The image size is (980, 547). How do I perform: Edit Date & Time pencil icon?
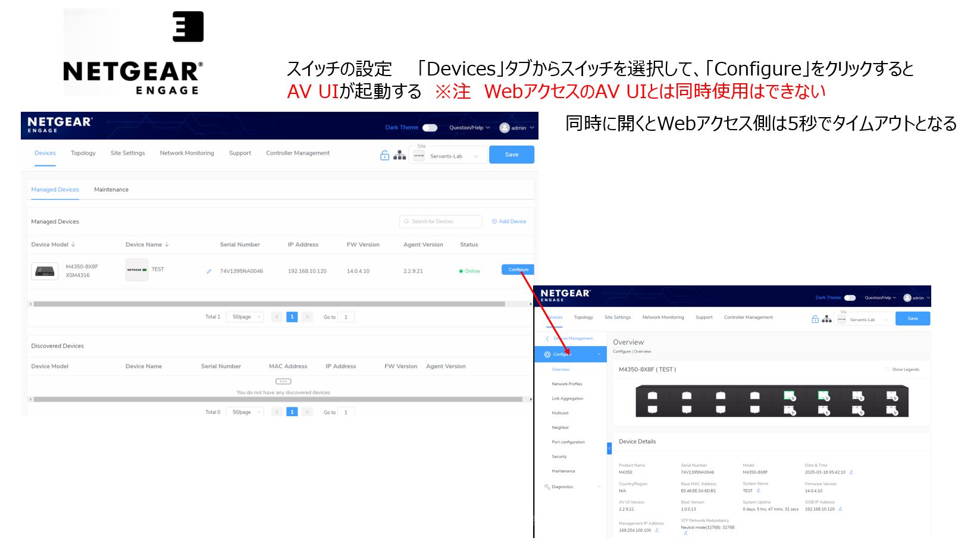point(851,472)
